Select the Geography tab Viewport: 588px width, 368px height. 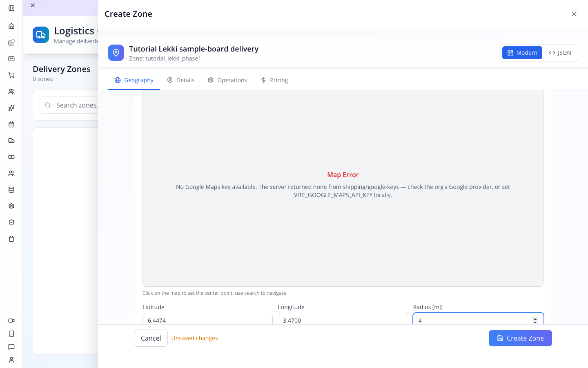pos(134,80)
